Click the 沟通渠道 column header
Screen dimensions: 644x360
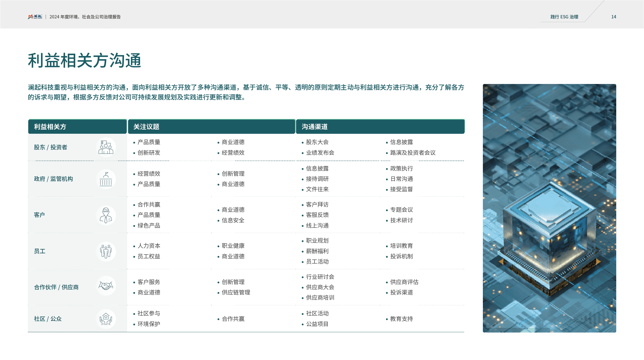pyautogui.click(x=314, y=127)
